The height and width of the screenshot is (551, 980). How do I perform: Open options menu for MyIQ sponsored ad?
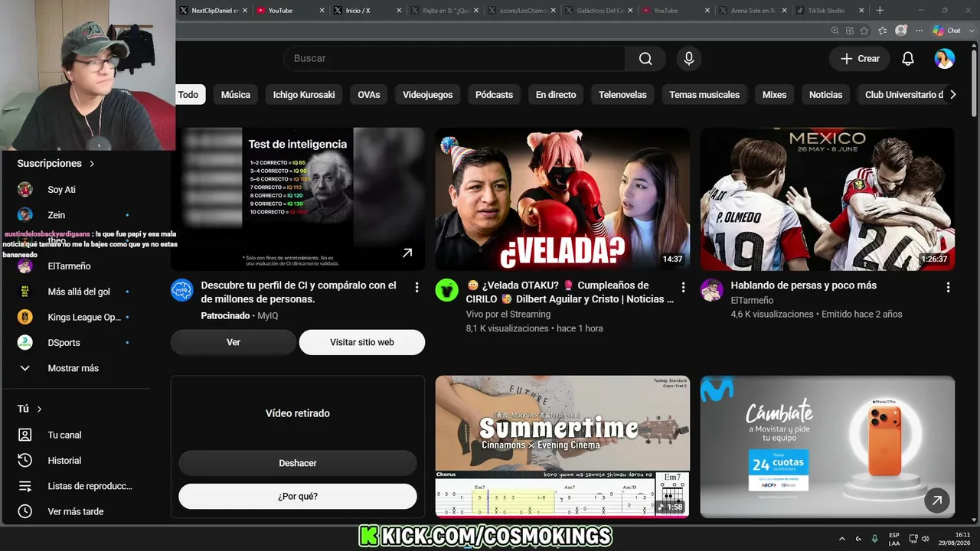click(x=416, y=287)
